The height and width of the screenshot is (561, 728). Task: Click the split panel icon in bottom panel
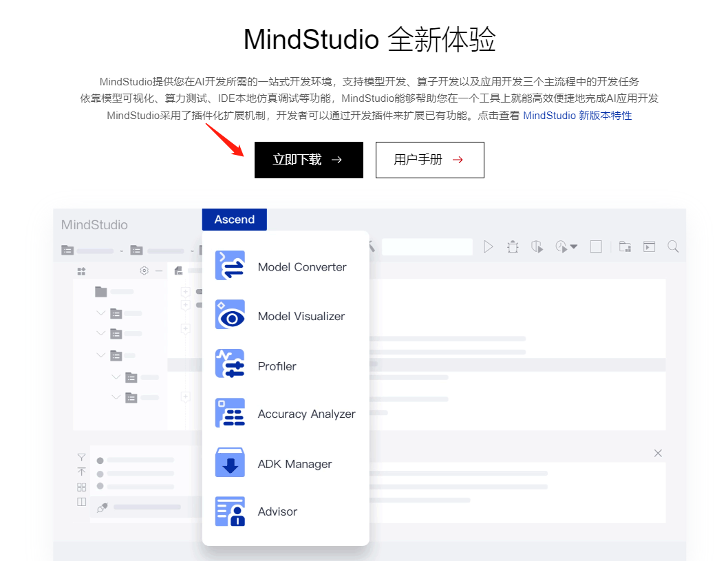82,502
